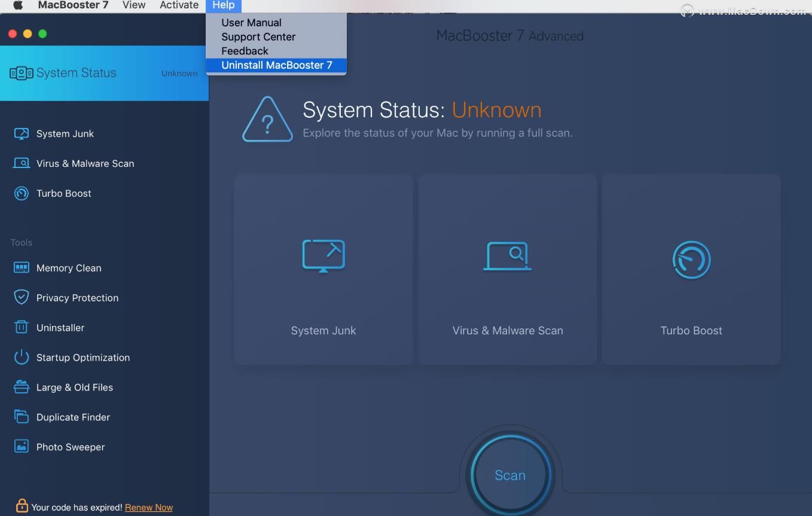The image size is (812, 516).
Task: Open the System Junk card label
Action: click(x=323, y=331)
